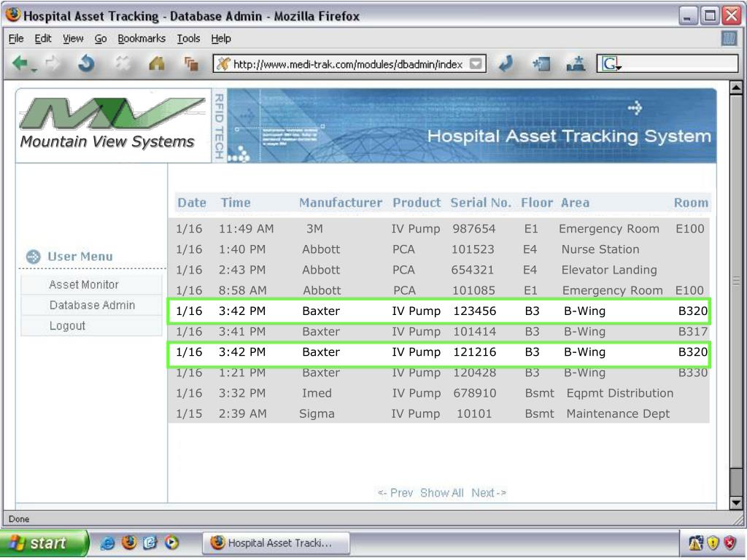Click serial number 678910 cell

(474, 393)
